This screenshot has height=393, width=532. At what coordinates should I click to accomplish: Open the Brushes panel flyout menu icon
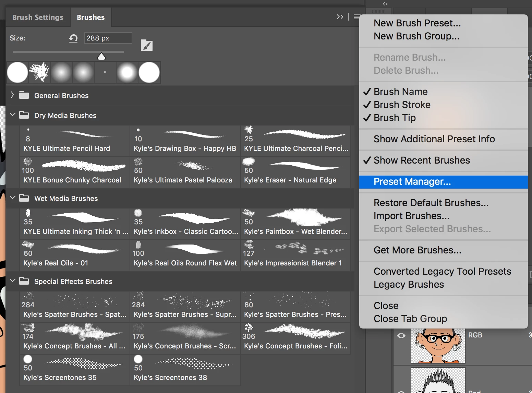[x=356, y=17]
